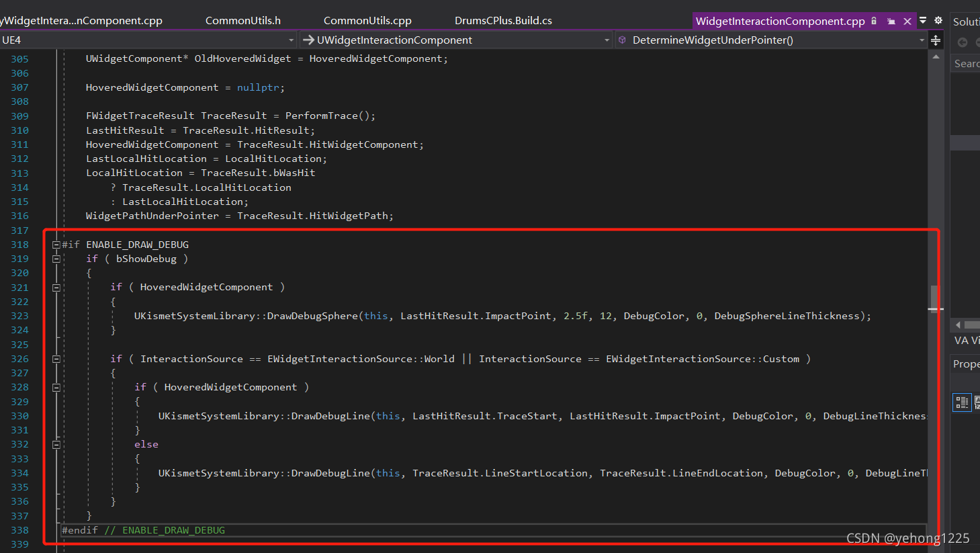This screenshot has width=980, height=553.
Task: Click the editor options gear icon
Action: [938, 21]
